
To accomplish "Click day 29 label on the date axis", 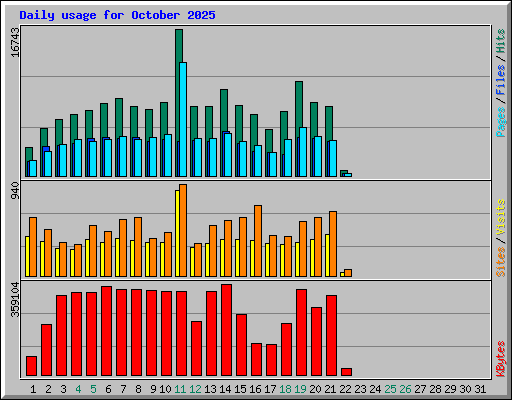I will click(450, 389).
